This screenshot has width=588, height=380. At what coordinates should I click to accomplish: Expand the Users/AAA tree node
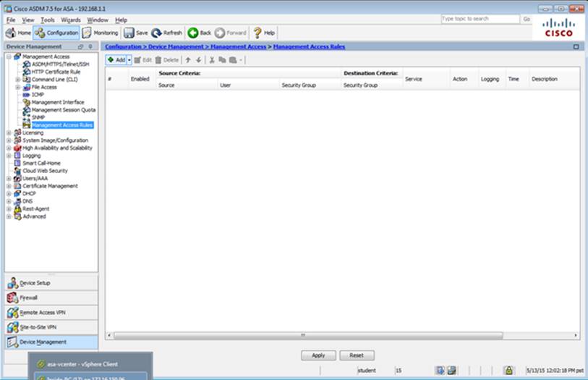click(x=9, y=178)
